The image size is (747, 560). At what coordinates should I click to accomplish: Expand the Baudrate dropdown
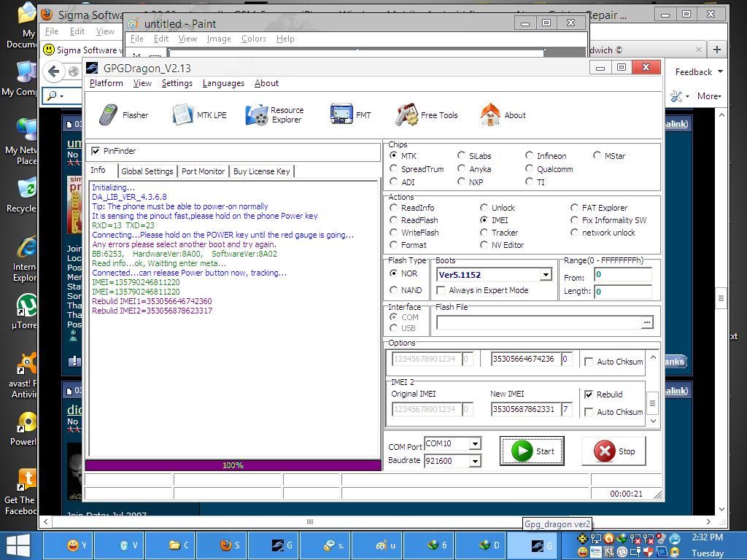tap(474, 461)
